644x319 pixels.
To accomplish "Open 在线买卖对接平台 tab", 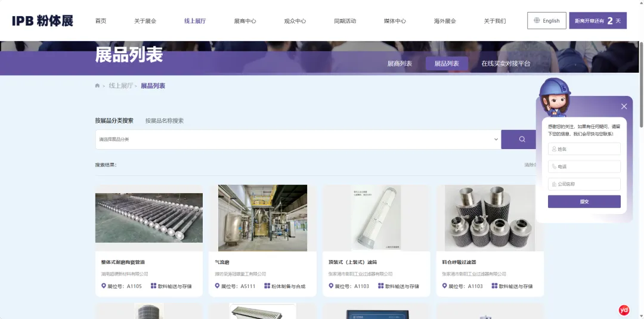I will (506, 64).
